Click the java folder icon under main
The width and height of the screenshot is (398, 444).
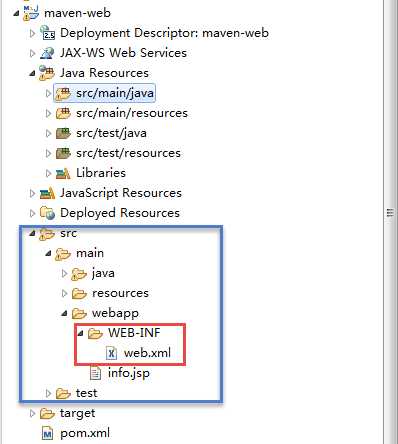click(x=79, y=274)
